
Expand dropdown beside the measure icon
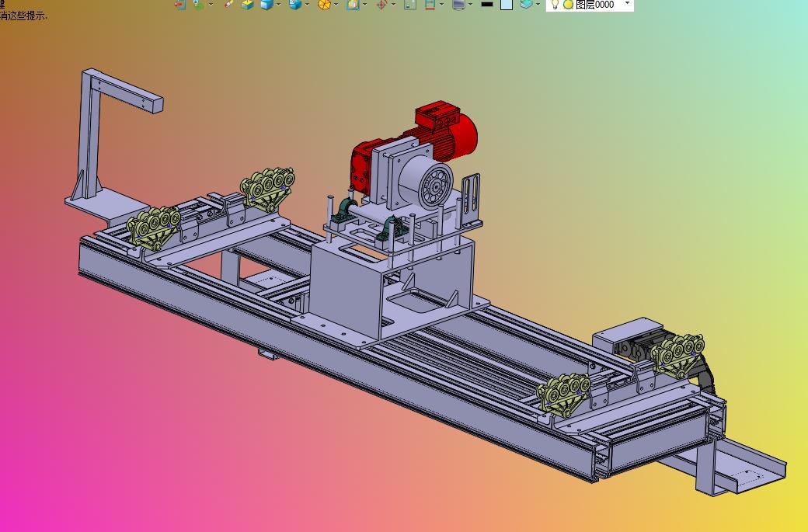(x=442, y=5)
